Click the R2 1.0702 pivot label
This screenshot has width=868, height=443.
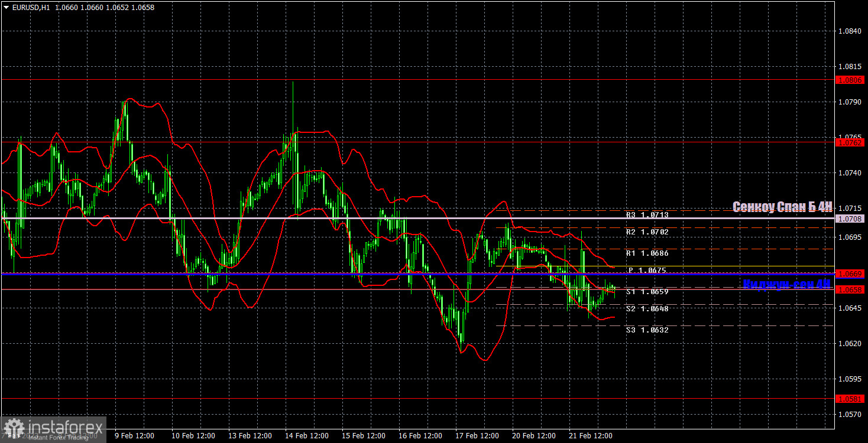[x=647, y=232]
